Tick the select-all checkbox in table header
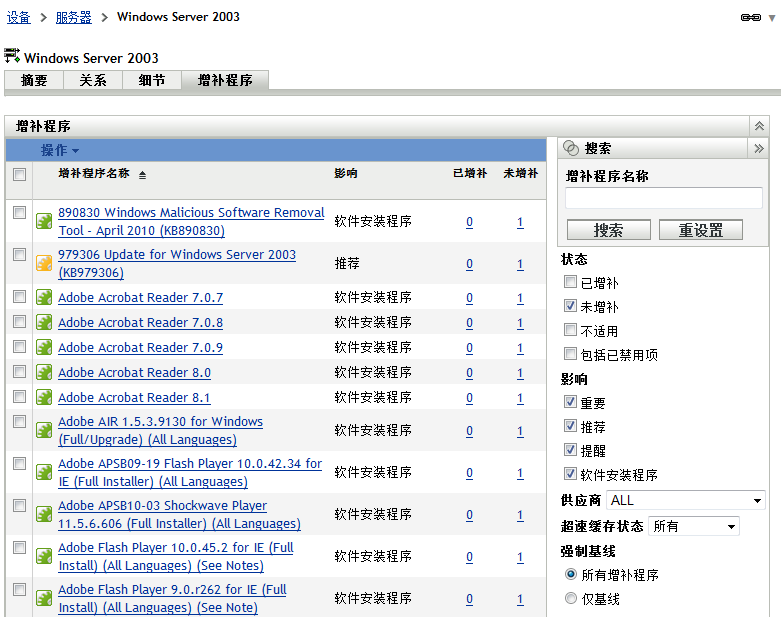The width and height of the screenshot is (781, 617). (19, 174)
